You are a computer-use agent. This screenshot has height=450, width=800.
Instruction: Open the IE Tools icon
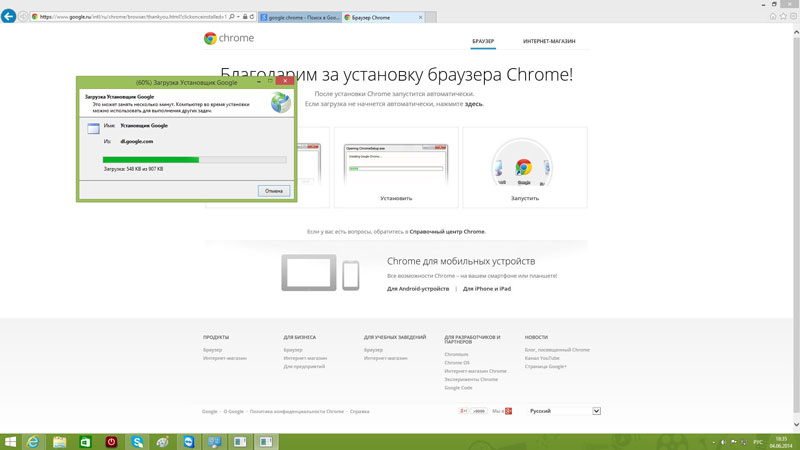click(793, 16)
